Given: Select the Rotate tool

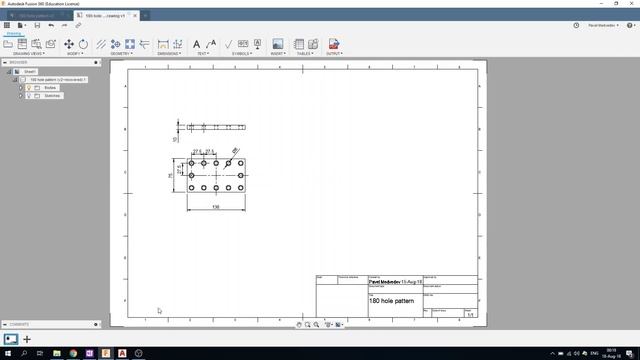Looking at the screenshot, I should 83,44.
